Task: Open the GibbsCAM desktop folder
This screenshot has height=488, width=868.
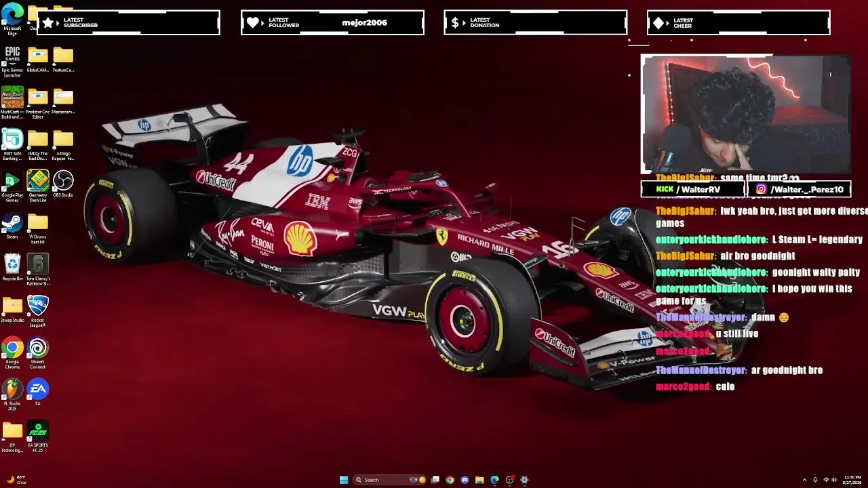Action: tap(38, 60)
